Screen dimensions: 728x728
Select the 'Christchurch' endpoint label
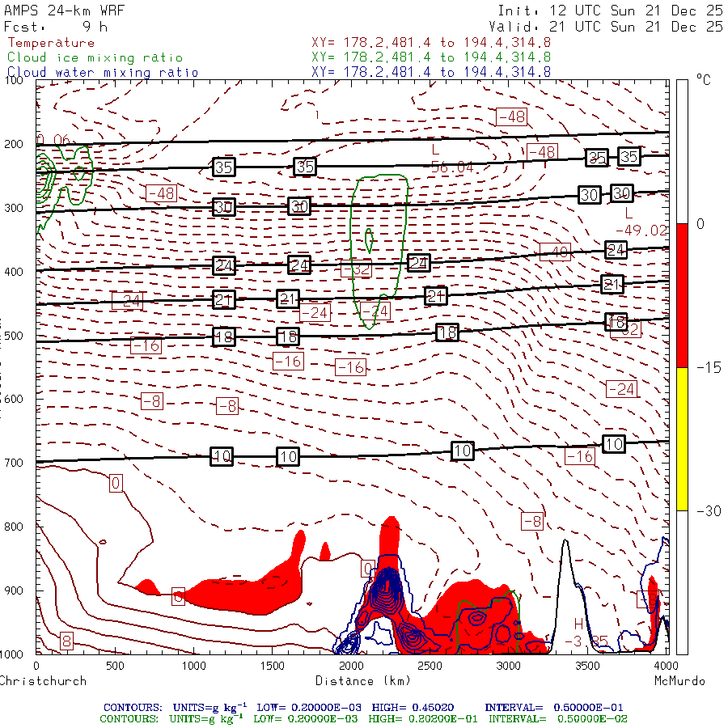[43, 681]
